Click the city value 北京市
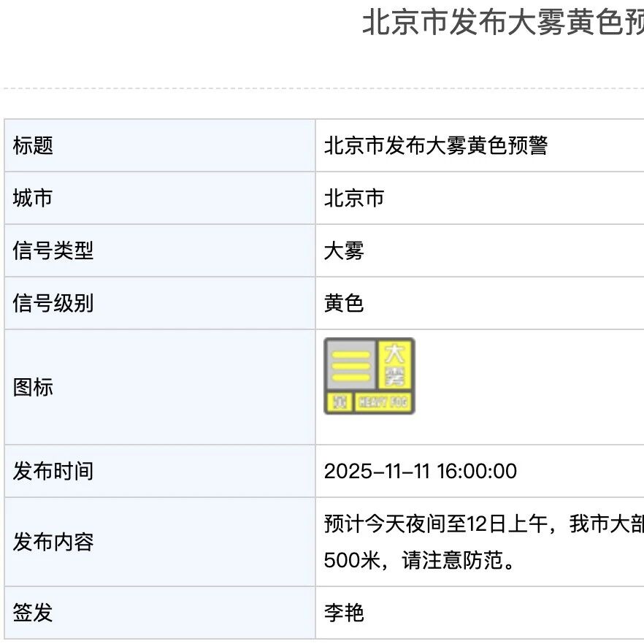The image size is (644, 644). pos(354,198)
